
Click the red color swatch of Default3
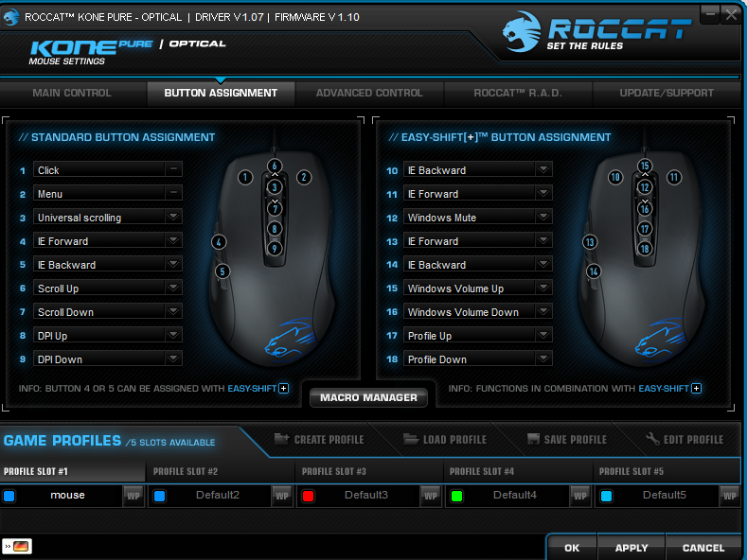tap(308, 497)
